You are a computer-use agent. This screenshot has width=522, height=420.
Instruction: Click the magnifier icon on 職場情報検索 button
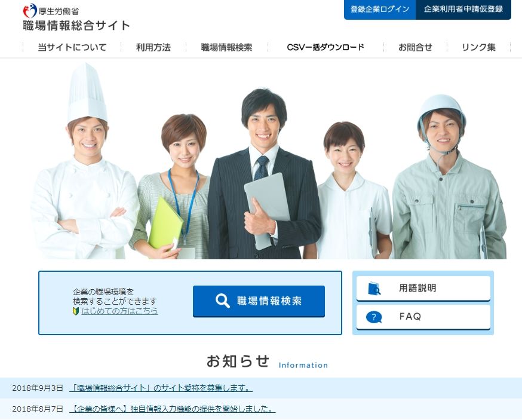[x=223, y=301]
